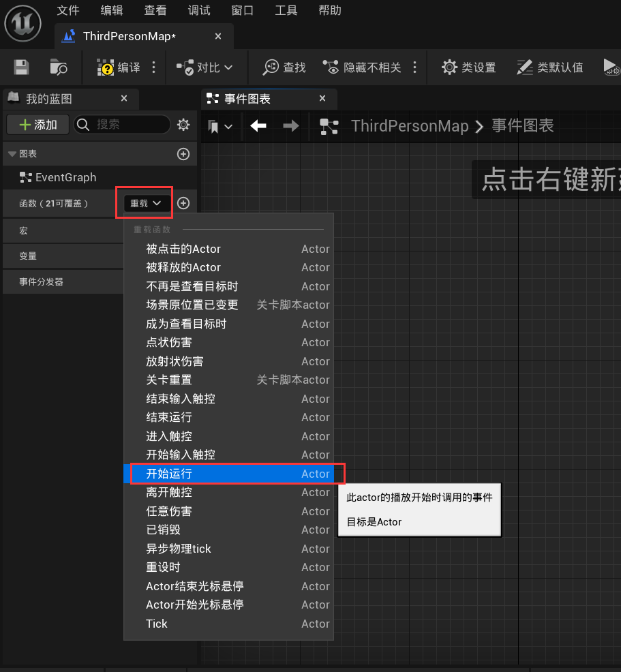Screen dimensions: 621x672
Task: Open the 对比 diff dropdown
Action: point(205,67)
